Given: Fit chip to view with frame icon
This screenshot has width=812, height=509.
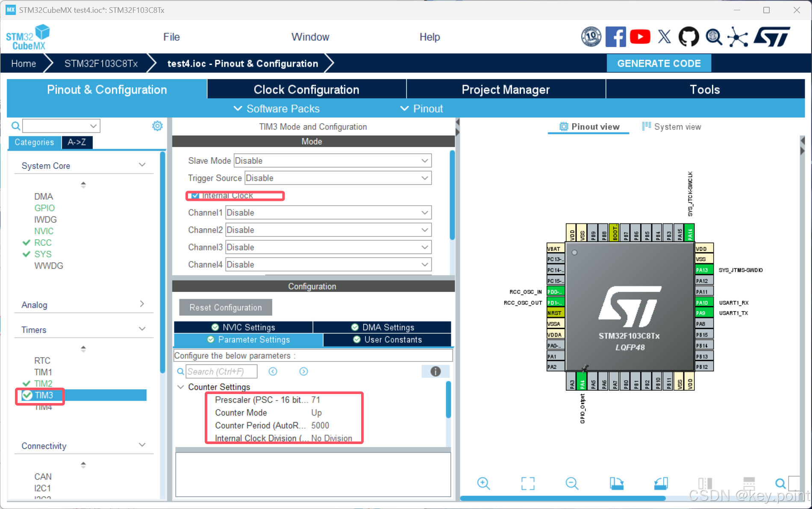Looking at the screenshot, I should 528,483.
